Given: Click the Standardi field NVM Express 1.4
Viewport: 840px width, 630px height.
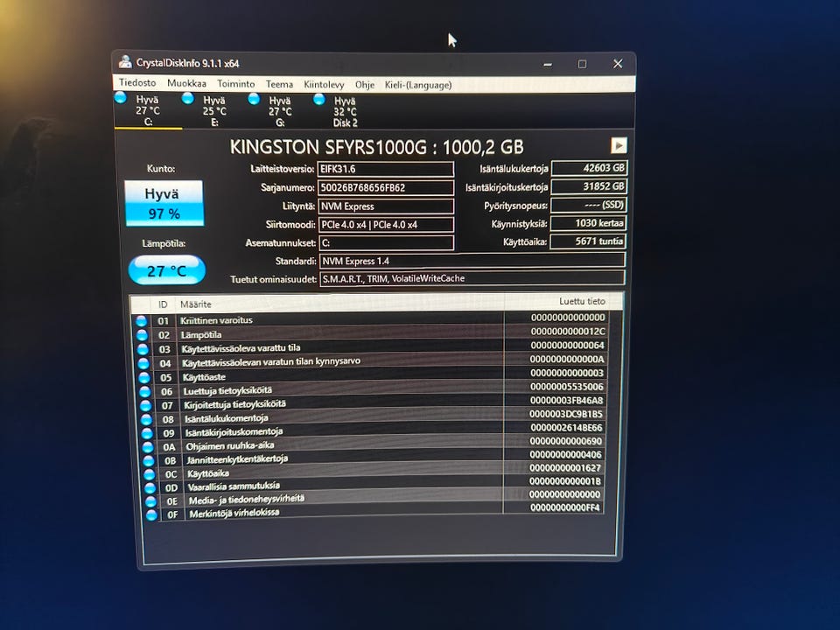Looking at the screenshot, I should [x=472, y=261].
